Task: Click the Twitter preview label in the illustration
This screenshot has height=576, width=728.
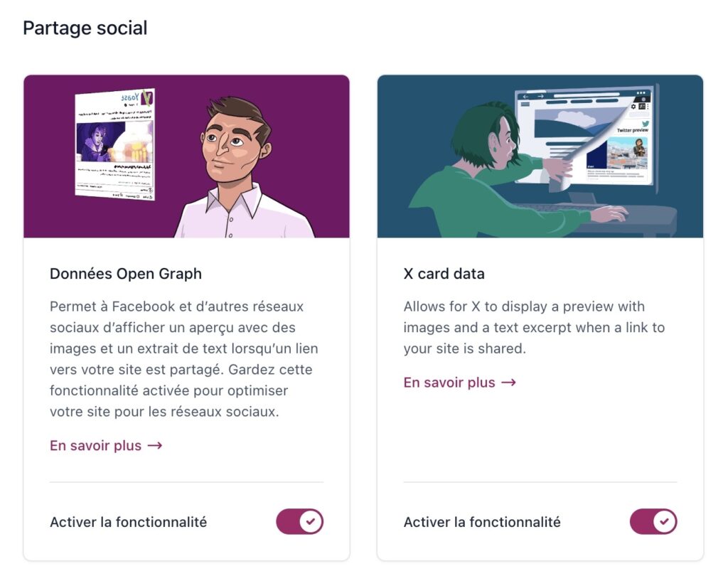Action: (x=632, y=131)
